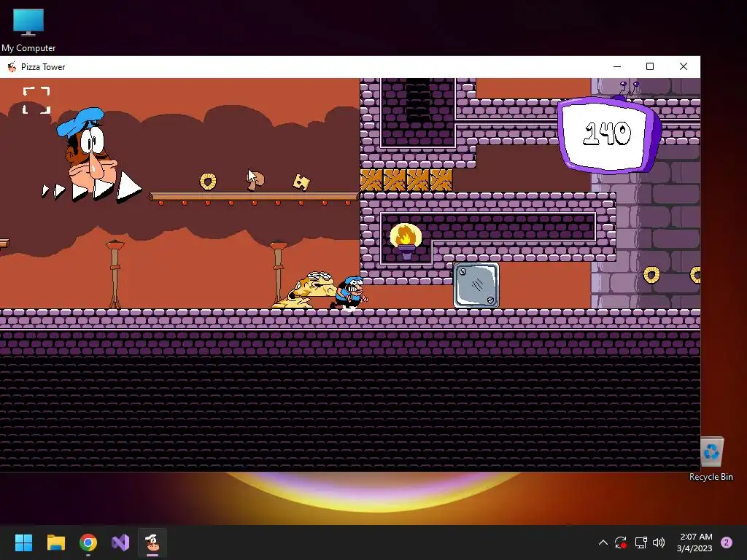Image resolution: width=747 pixels, height=560 pixels.
Task: Show hidden system tray icons
Action: [x=603, y=542]
